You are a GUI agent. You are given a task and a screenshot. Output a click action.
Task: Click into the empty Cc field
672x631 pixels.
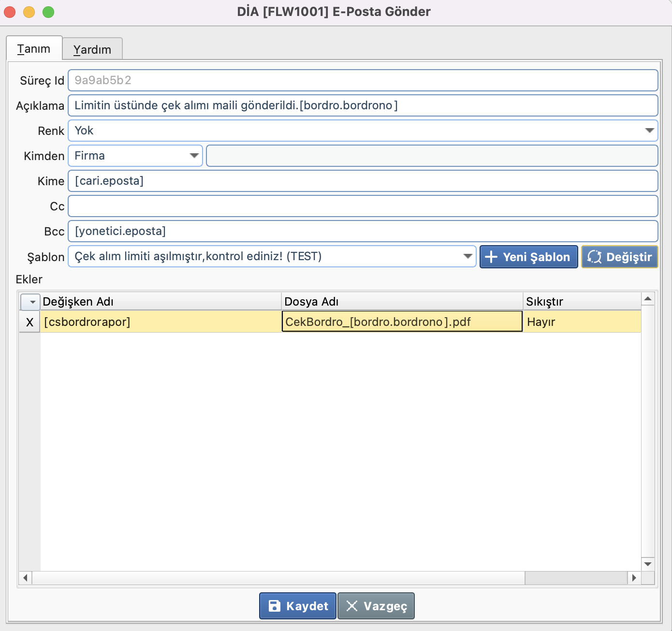(363, 206)
